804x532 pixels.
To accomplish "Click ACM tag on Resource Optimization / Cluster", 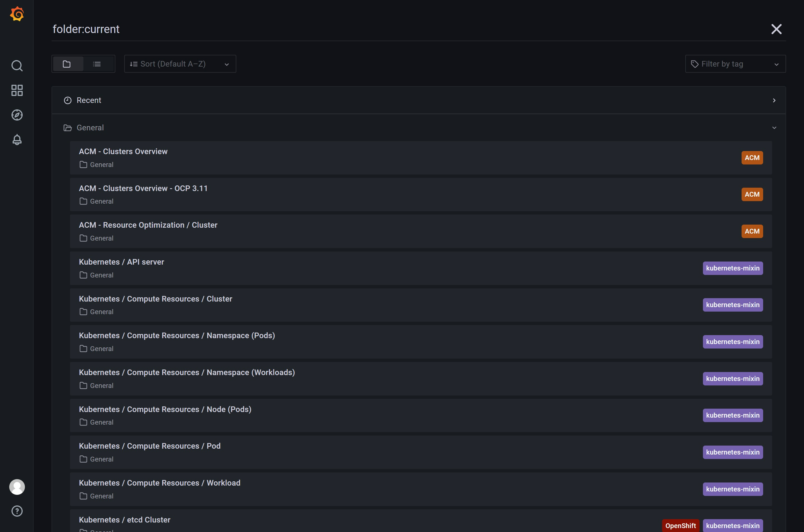I will (752, 231).
